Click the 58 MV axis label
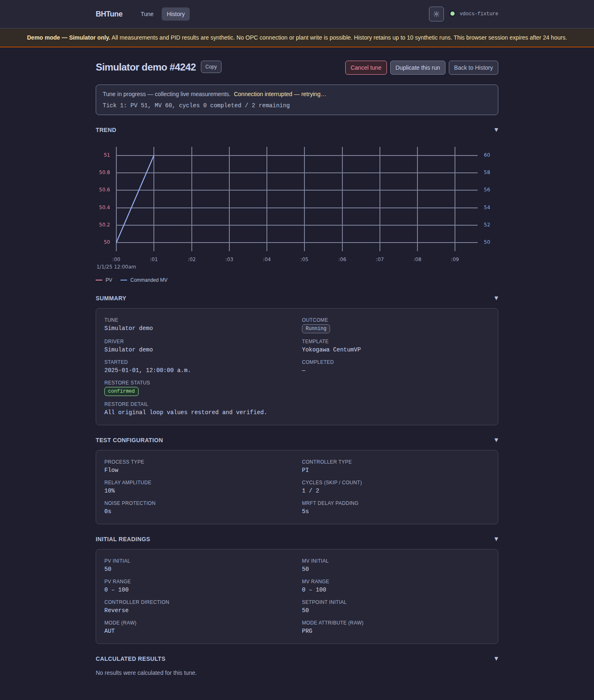The width and height of the screenshot is (594, 700). click(487, 172)
